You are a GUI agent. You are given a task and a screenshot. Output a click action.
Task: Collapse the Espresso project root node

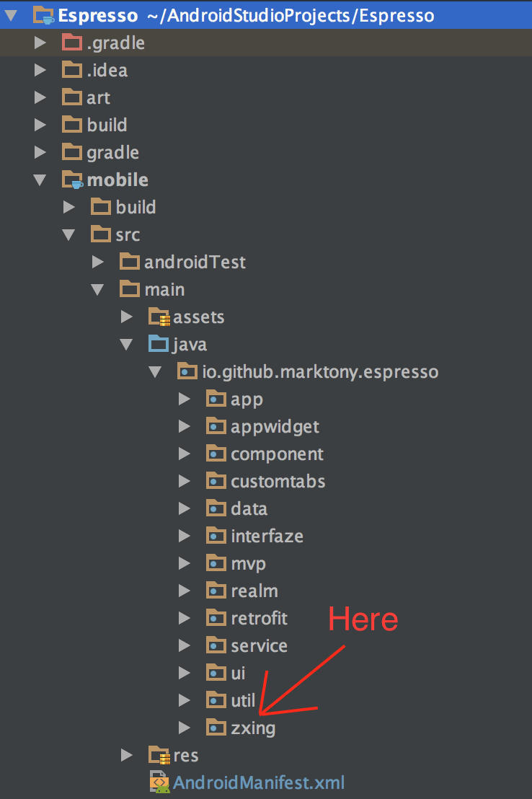(x=11, y=16)
